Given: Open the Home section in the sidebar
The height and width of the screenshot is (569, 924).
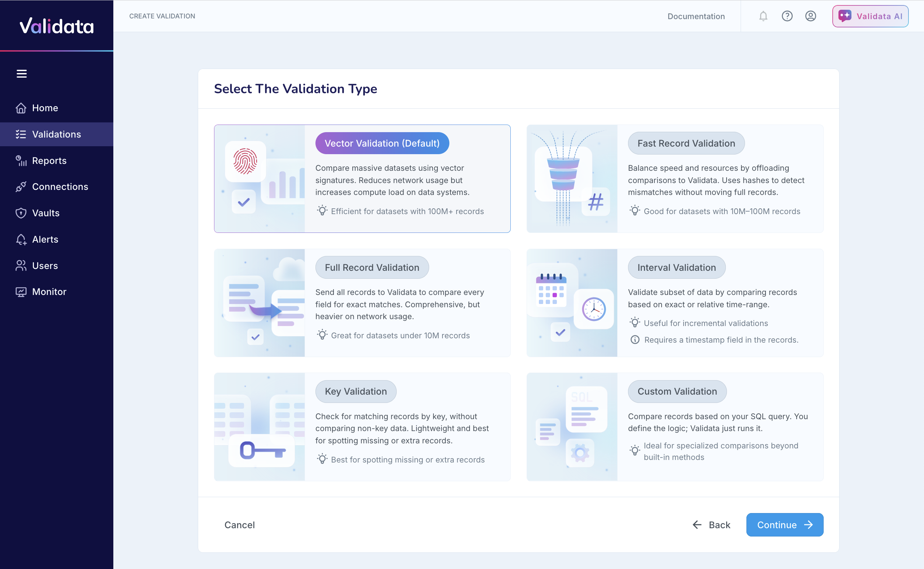Looking at the screenshot, I should 45,108.
